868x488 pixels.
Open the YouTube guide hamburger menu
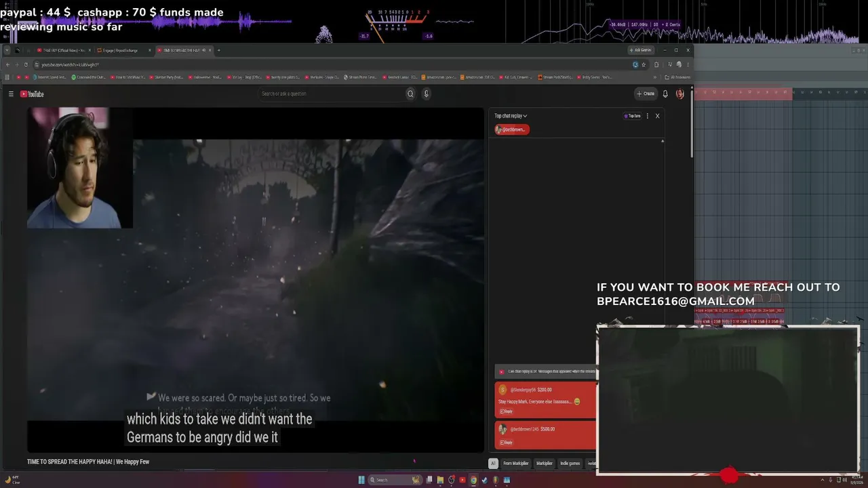click(x=11, y=94)
